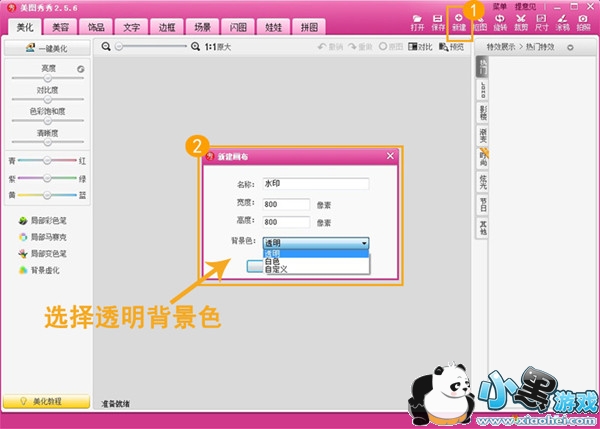
Task: Click the 一键美化 one-click beautify button
Action: click(x=47, y=48)
